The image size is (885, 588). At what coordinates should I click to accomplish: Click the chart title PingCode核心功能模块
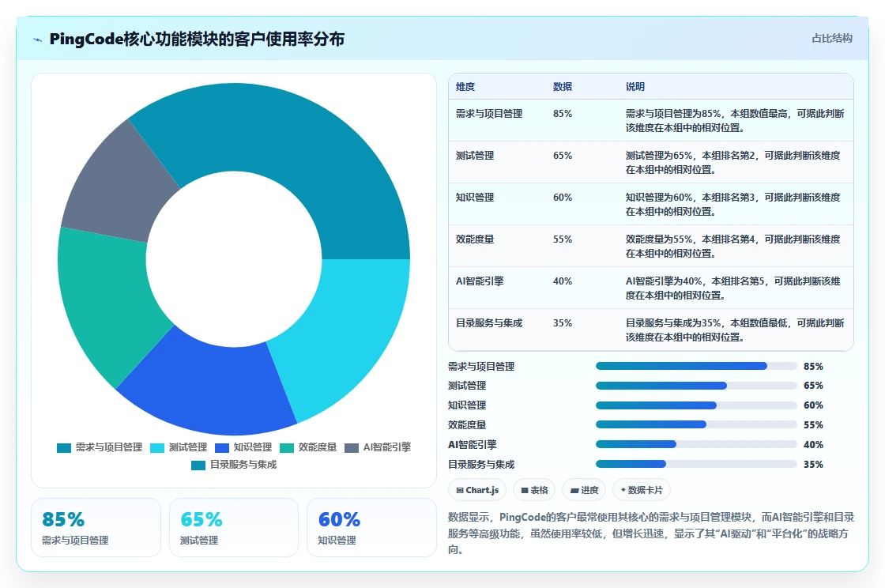coord(197,39)
